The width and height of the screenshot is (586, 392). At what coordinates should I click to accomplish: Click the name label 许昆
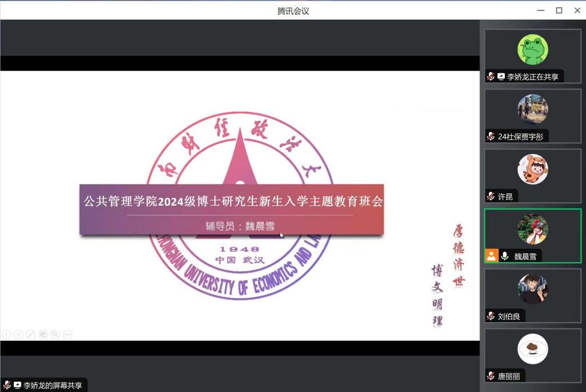click(505, 196)
